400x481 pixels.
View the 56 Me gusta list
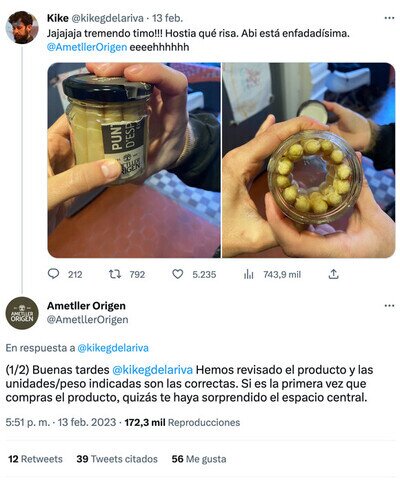199,459
